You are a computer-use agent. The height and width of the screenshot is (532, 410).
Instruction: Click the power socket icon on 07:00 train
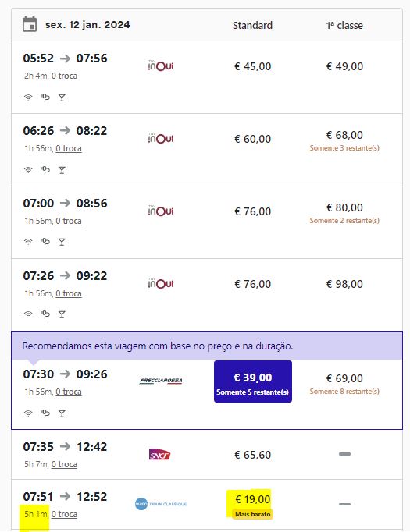pyautogui.click(x=45, y=243)
